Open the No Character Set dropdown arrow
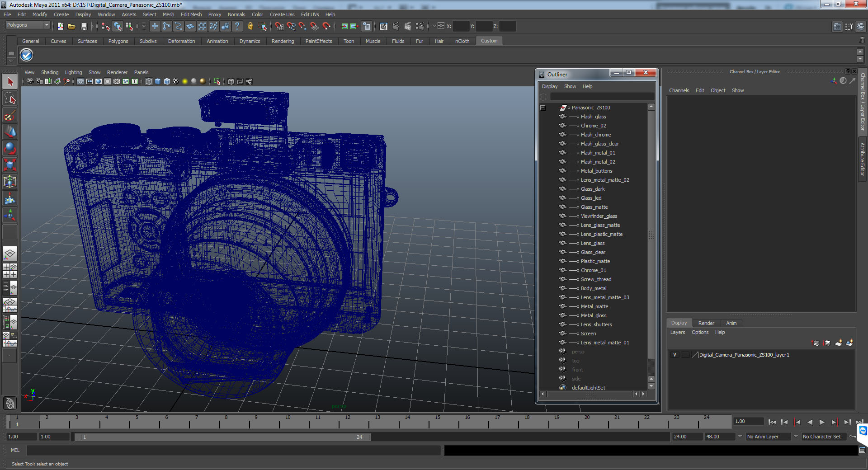Screen dimensions: 868x470 pos(796,437)
